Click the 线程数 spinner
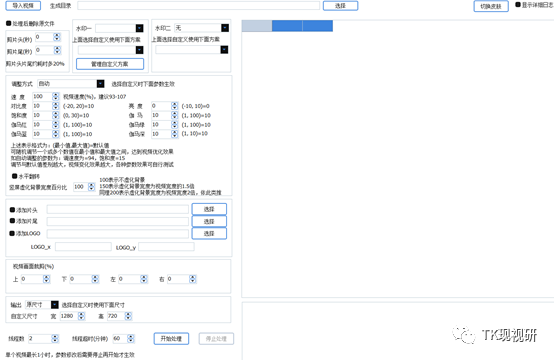This screenshot has width=554, height=360. pyautogui.click(x=55, y=338)
